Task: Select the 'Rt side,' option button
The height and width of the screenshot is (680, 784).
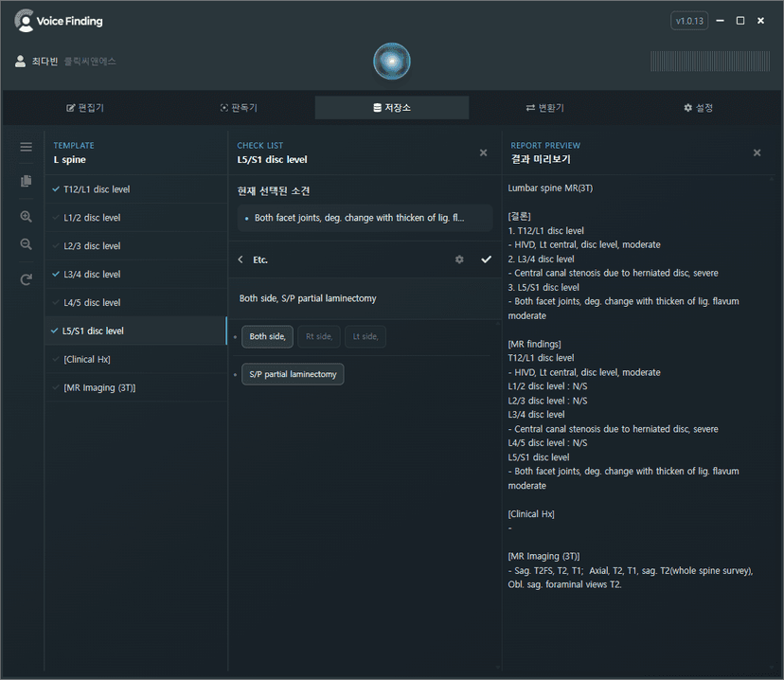Action: coord(318,336)
